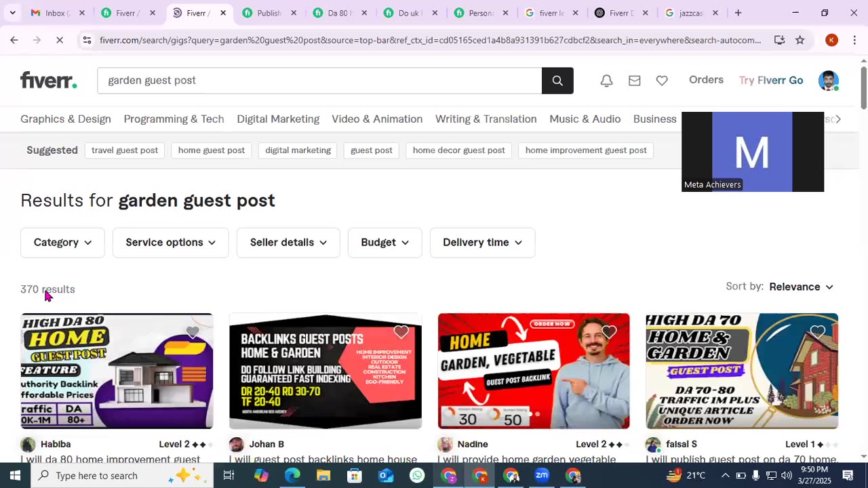The height and width of the screenshot is (488, 868).
Task: Expand the Service options filter
Action: (x=171, y=243)
